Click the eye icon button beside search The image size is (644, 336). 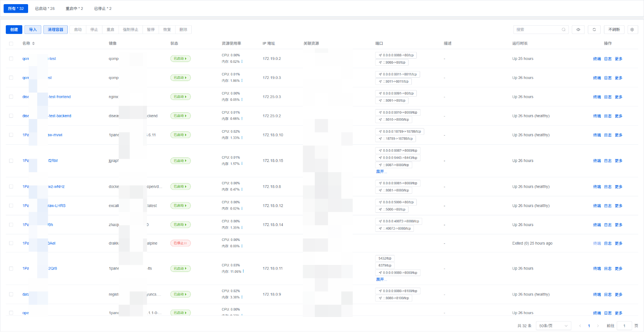578,30
